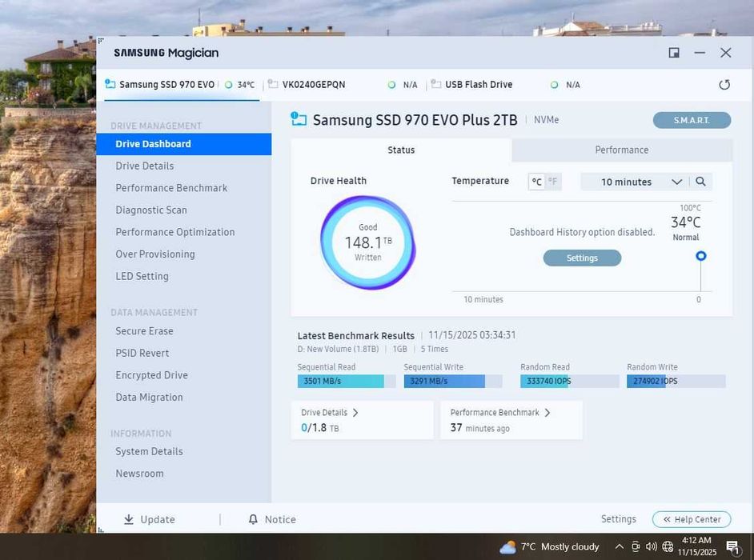The width and height of the screenshot is (754, 560).
Task: Click the Notice label
Action: pyautogui.click(x=280, y=520)
